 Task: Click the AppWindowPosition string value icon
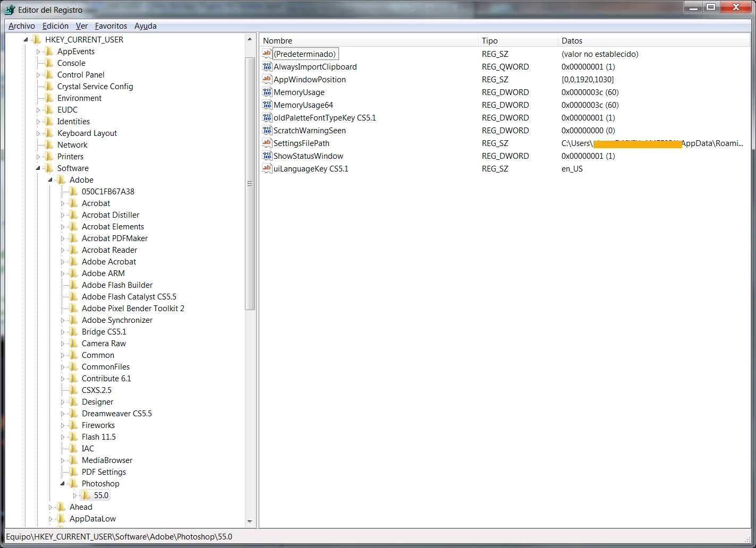coord(267,79)
